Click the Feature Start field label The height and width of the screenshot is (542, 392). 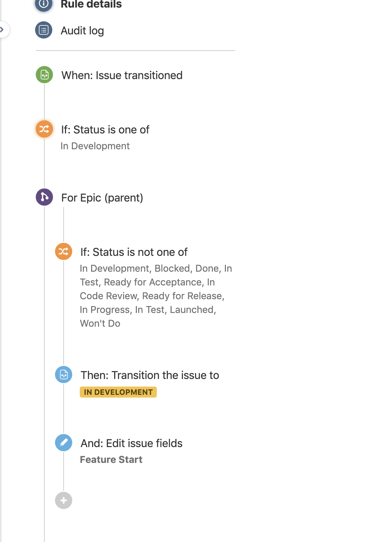(111, 459)
